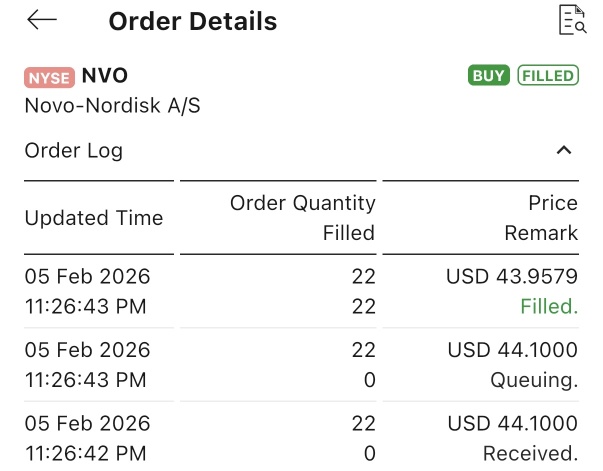Tap the Remark column header
The height and width of the screenshot is (471, 603).
541,233
